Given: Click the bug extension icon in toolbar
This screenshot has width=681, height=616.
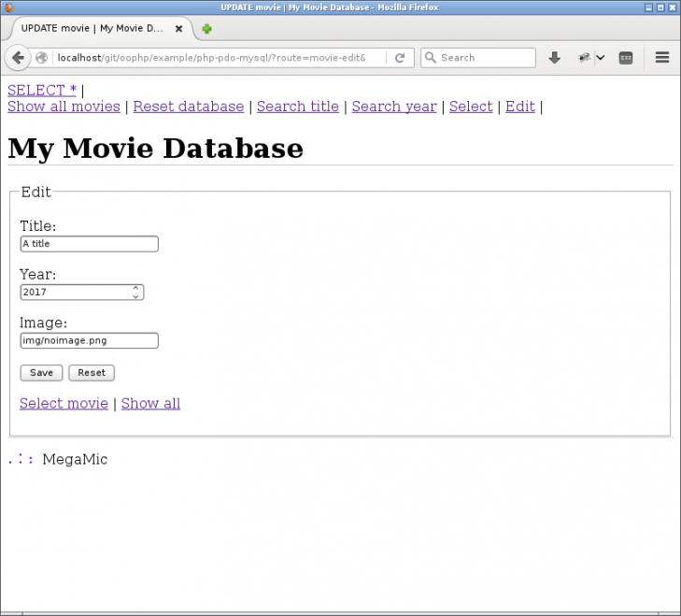Looking at the screenshot, I should 584,57.
